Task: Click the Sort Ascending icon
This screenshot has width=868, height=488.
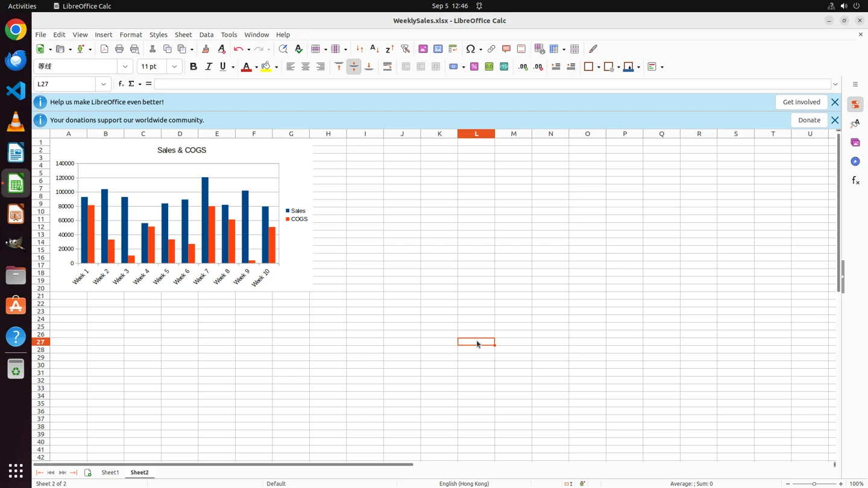Action: pos(374,49)
